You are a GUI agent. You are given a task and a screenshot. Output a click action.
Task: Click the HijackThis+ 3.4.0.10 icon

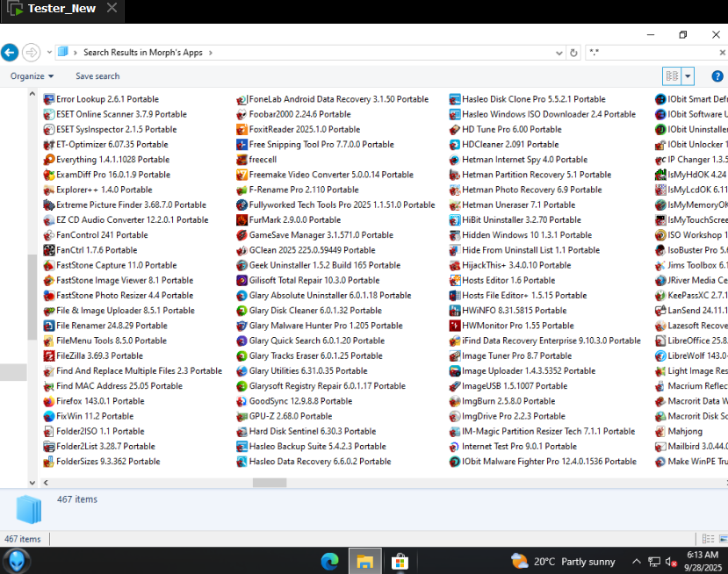tap(455, 265)
